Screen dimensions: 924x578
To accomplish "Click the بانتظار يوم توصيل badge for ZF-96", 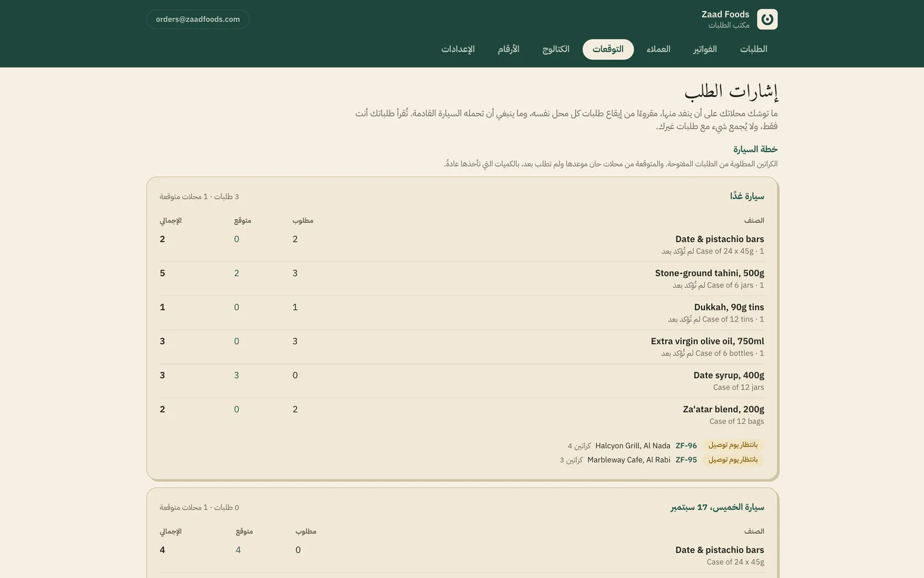I will click(733, 445).
